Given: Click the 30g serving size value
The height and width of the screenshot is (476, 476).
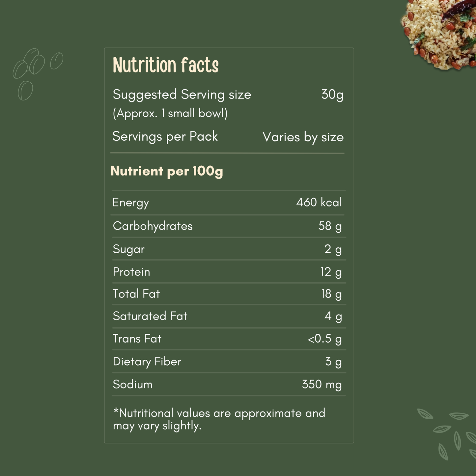Looking at the screenshot, I should tap(332, 95).
